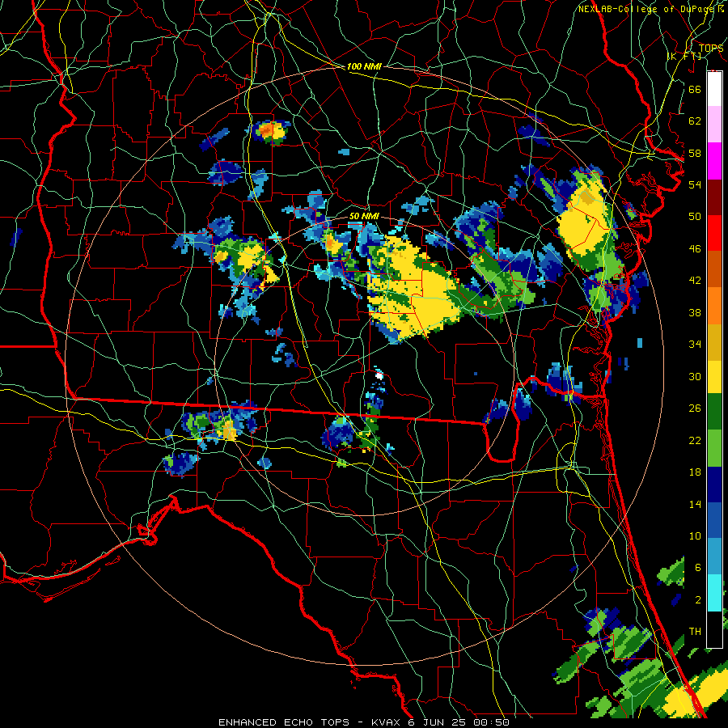Click the '100 NMI' range ring label
Screen dimensions: 728x728
coord(363,66)
